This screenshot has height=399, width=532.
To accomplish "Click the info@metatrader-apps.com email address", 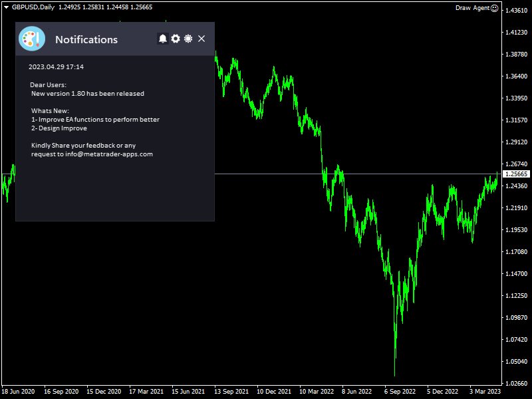I will coord(109,154).
